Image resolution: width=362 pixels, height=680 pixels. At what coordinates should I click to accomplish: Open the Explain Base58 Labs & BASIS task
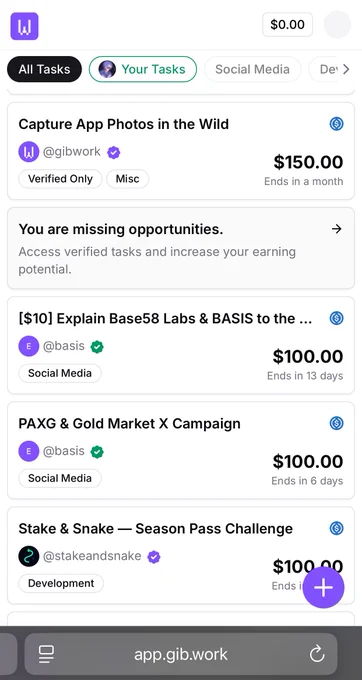coord(181,345)
